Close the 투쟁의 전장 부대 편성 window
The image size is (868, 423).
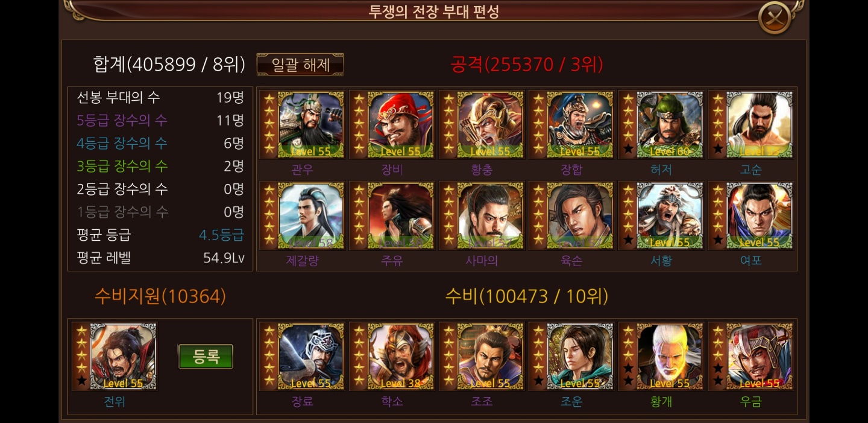click(775, 17)
